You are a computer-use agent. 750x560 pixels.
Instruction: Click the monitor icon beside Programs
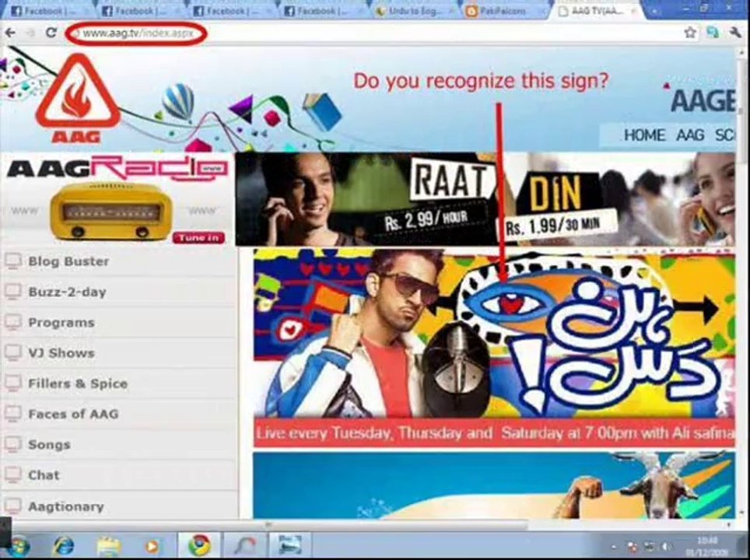point(13,322)
